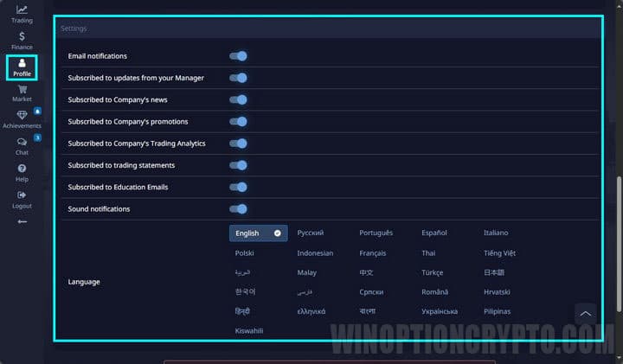Click the Achievements notification badge
Image resolution: width=623 pixels, height=364 pixels.
pos(37,112)
